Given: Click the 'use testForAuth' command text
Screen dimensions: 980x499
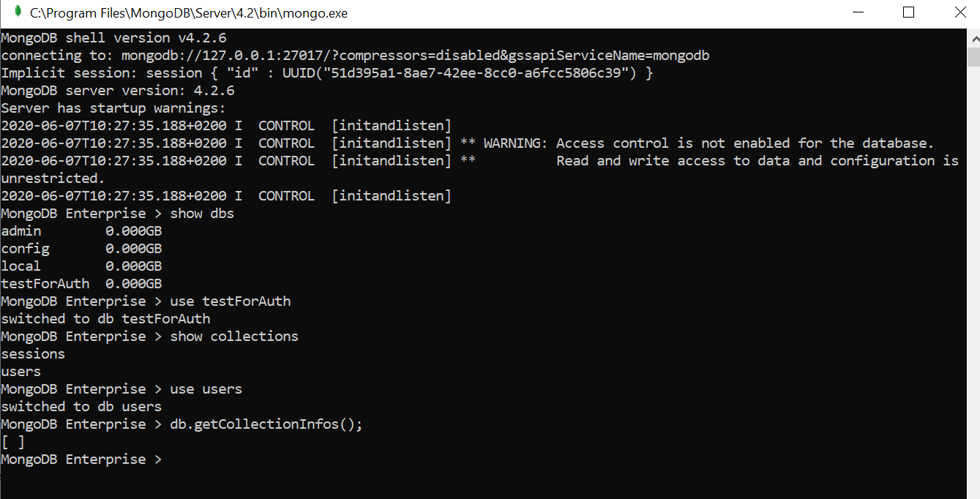Looking at the screenshot, I should coord(231,301).
